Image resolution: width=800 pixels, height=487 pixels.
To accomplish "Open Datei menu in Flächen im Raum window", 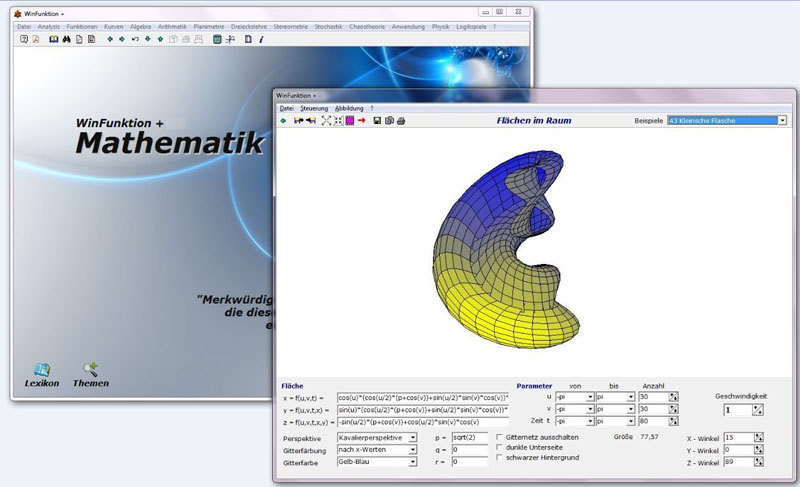I will coord(287,108).
